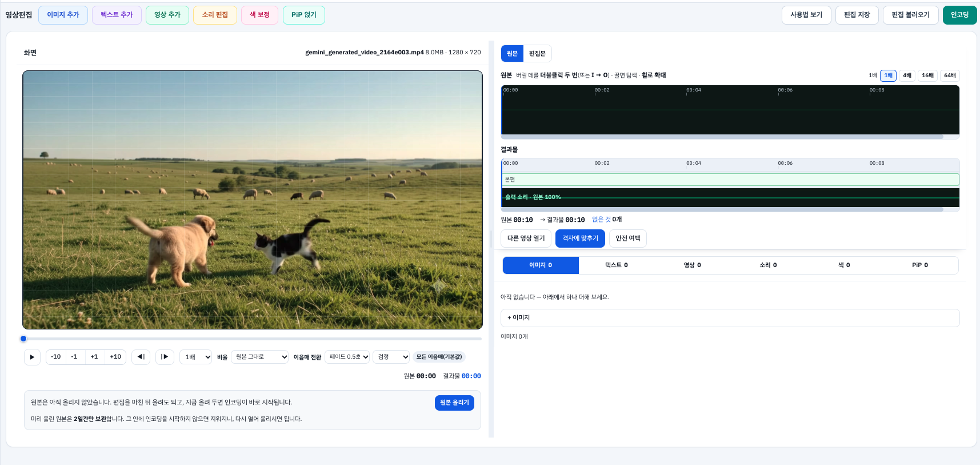Toggle 안전 여백 safe margin
980x465 pixels.
pyautogui.click(x=627, y=239)
